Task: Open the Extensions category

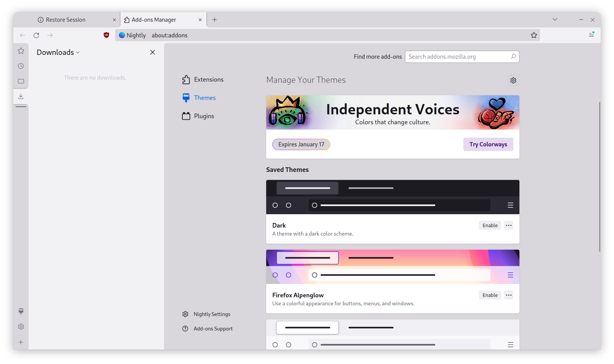Action: (203, 79)
